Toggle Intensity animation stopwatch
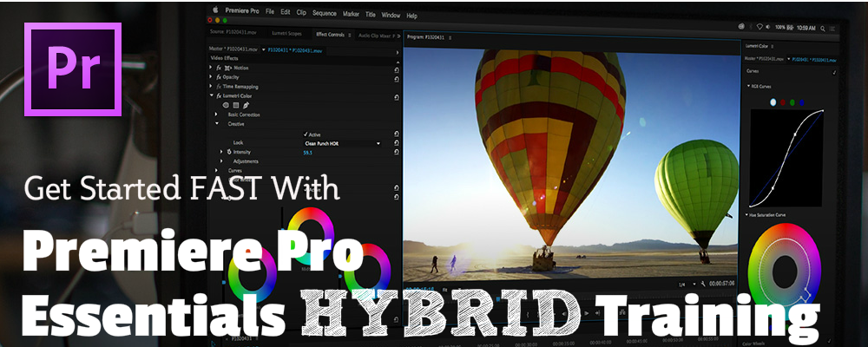868x347 pixels. (x=228, y=152)
